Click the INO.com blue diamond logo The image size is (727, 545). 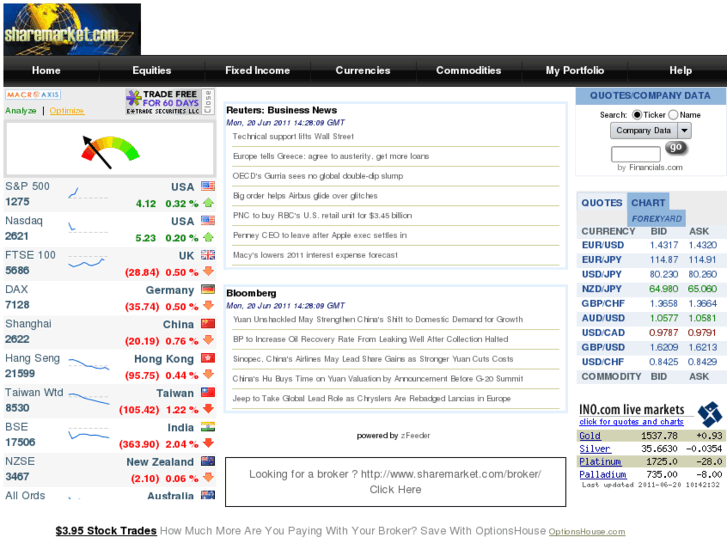[710, 414]
